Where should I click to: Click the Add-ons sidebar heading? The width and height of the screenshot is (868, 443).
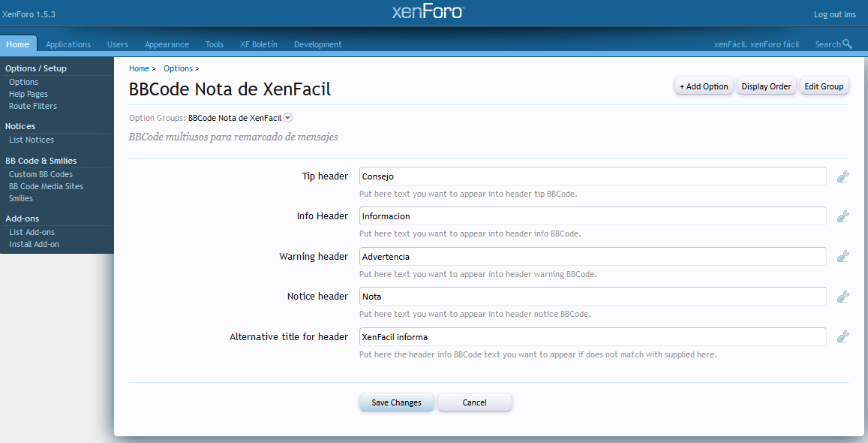tap(23, 218)
